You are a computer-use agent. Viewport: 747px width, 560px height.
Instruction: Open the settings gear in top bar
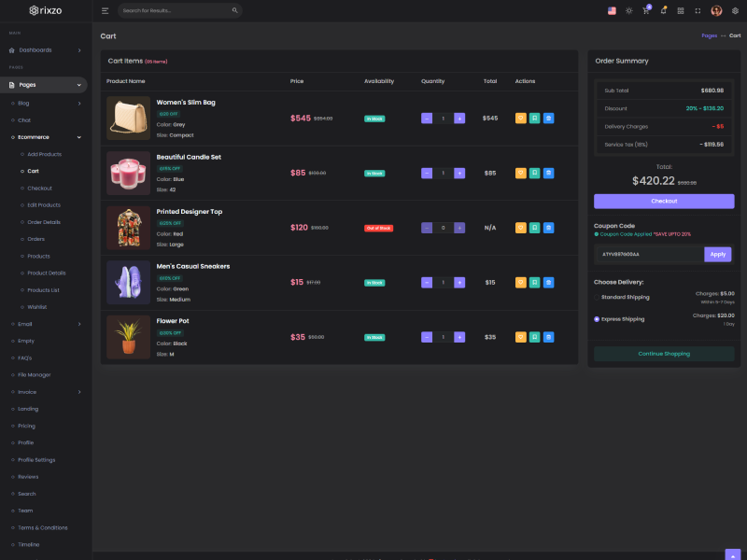click(735, 11)
